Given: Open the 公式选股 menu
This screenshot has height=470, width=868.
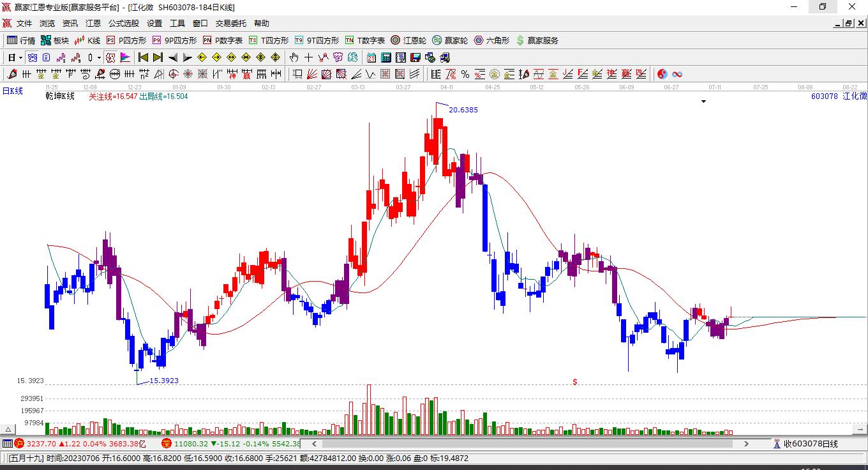Looking at the screenshot, I should coord(123,23).
